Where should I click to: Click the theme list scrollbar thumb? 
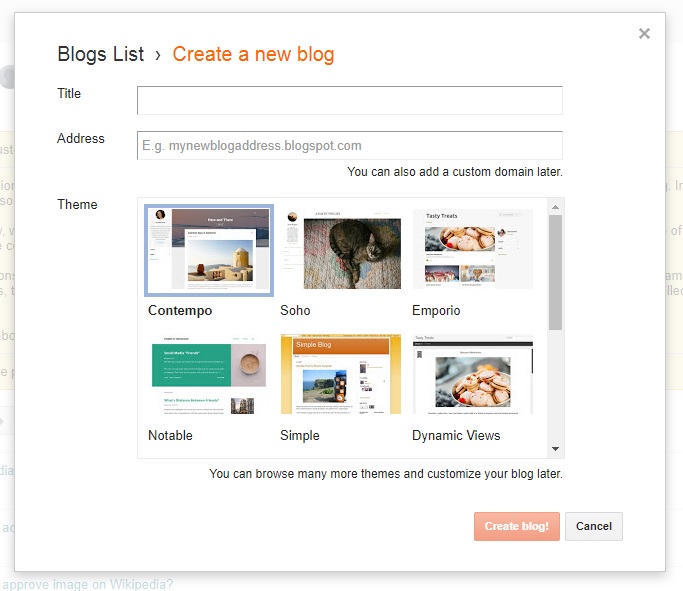(555, 272)
